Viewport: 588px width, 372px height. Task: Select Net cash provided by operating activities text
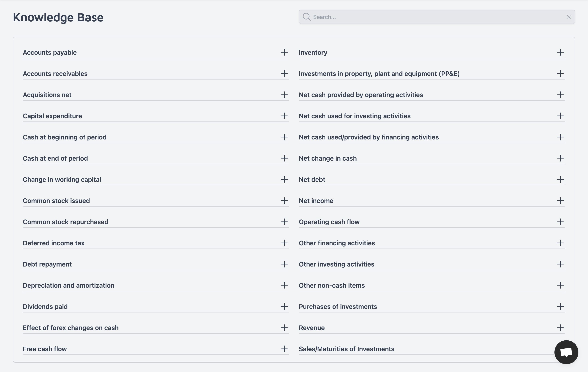click(x=361, y=95)
